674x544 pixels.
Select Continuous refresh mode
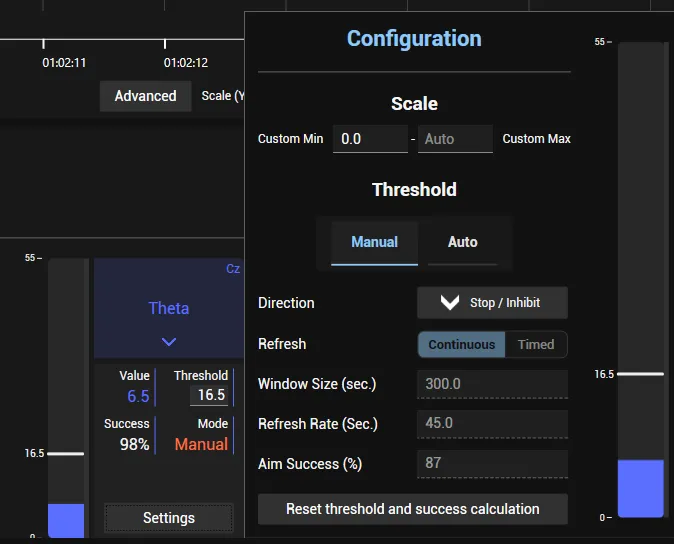pos(462,344)
